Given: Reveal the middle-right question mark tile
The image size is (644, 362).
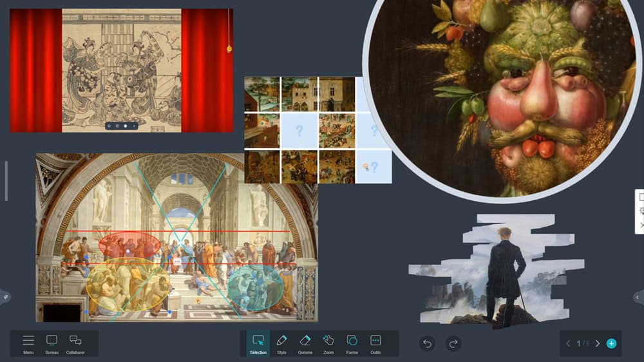Looking at the screenshot, I should [x=372, y=131].
